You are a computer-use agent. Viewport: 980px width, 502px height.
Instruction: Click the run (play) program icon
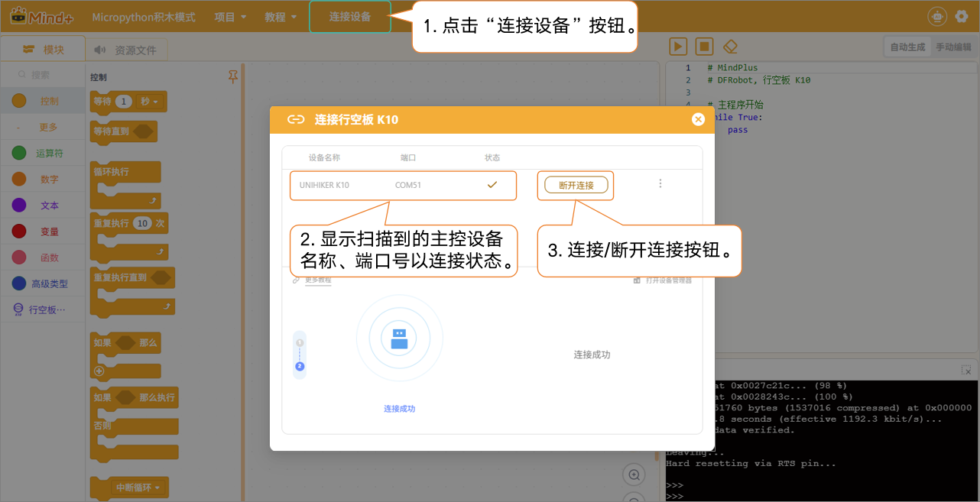678,47
